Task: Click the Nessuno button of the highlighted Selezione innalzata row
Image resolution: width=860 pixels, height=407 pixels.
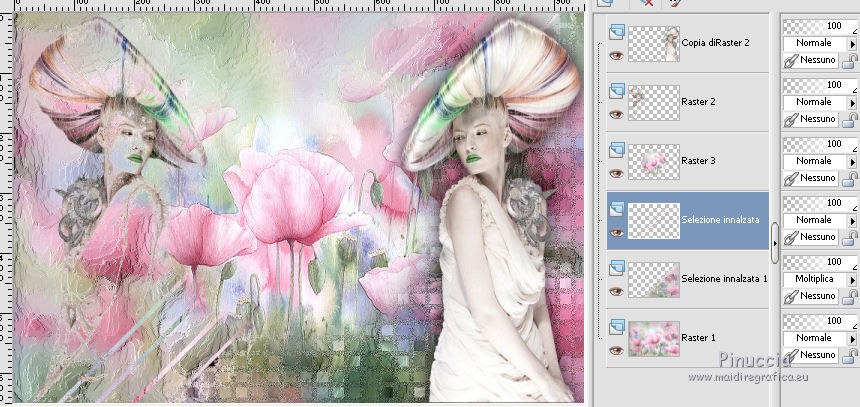Action: [x=811, y=237]
